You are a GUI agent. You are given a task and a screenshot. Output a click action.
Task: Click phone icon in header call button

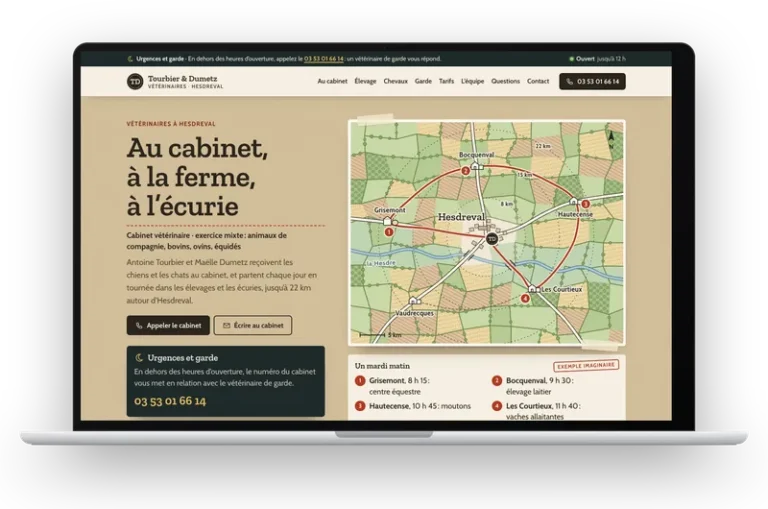point(570,82)
